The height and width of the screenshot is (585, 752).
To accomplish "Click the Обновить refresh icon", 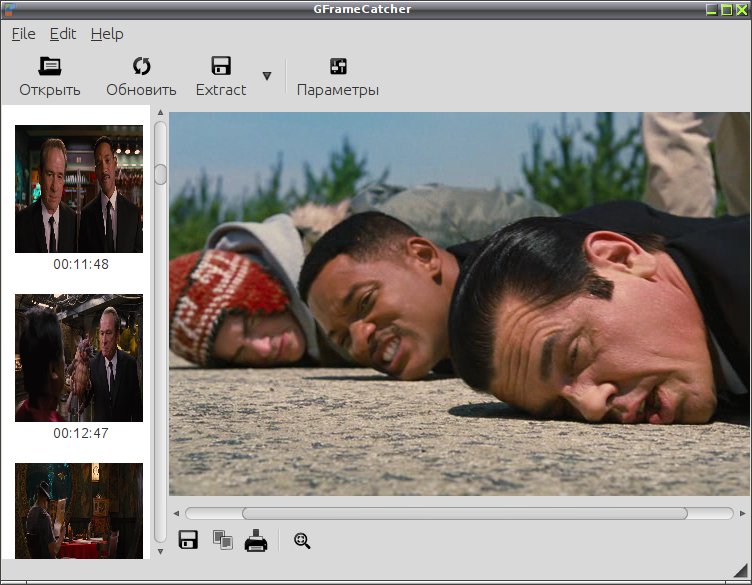I will click(141, 66).
